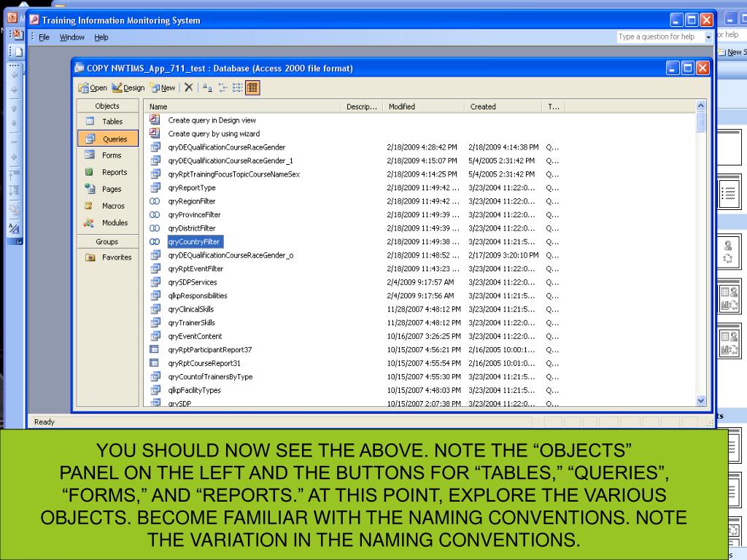Select qryDEQualificationCourseRaceGender_1 query
This screenshot has width=747, height=560.
click(x=231, y=160)
